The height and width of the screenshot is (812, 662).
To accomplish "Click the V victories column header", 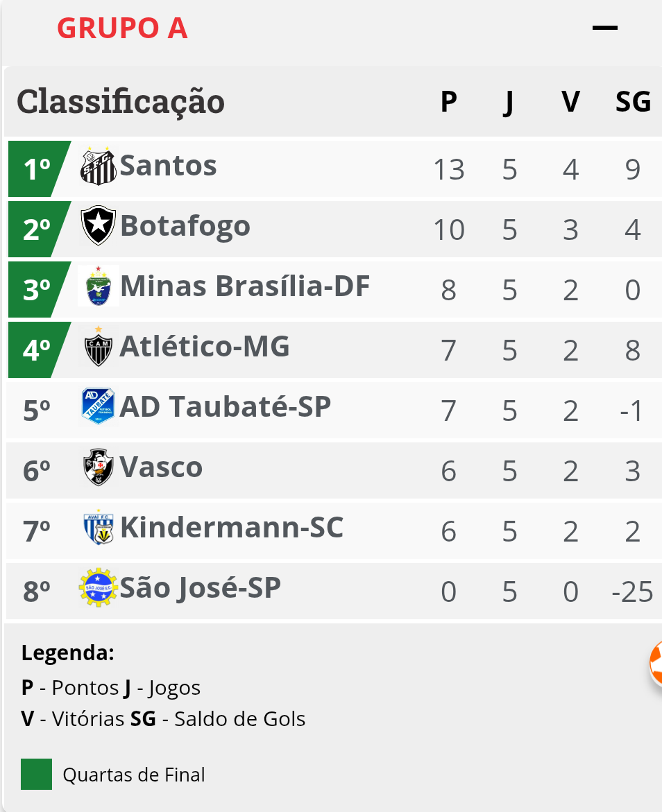I will click(571, 101).
